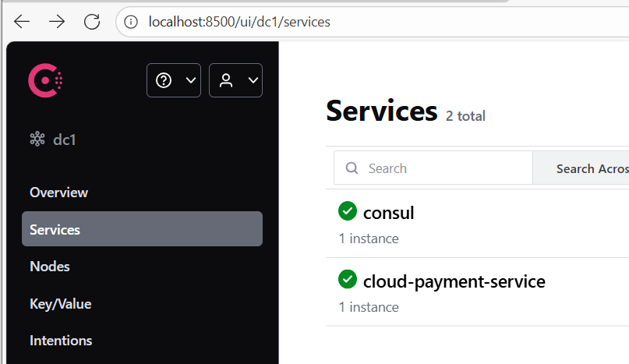Click the Consul logo

(x=45, y=80)
